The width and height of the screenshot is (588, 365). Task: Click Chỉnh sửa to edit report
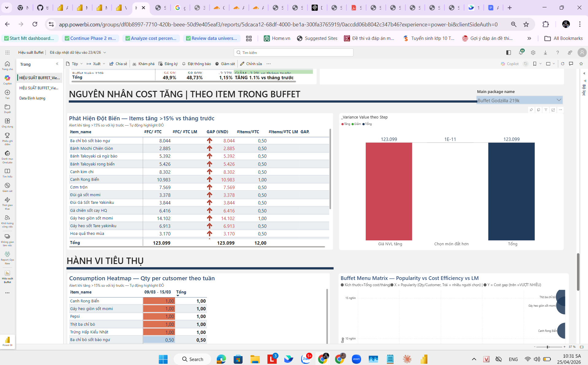click(x=251, y=64)
